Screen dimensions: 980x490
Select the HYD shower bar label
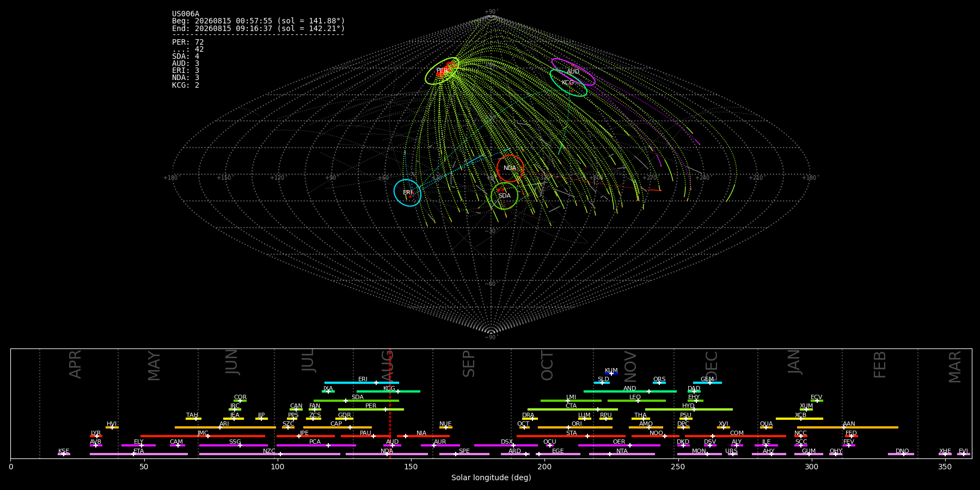pos(689,406)
